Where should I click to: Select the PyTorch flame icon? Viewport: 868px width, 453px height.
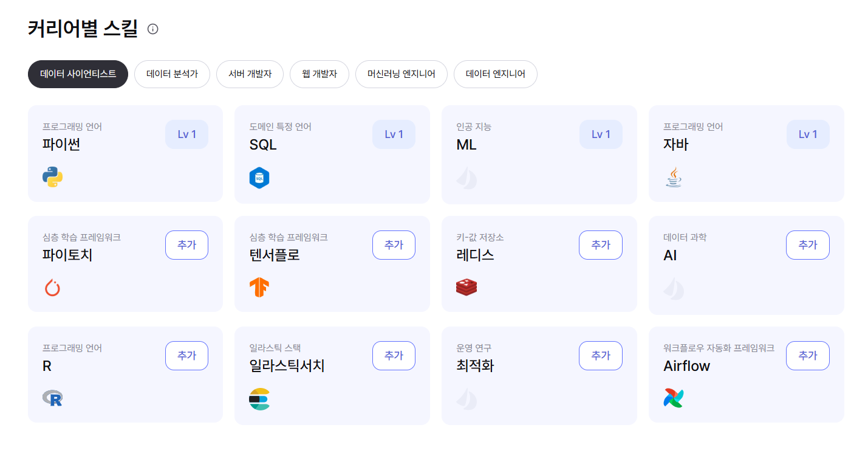[x=53, y=288]
